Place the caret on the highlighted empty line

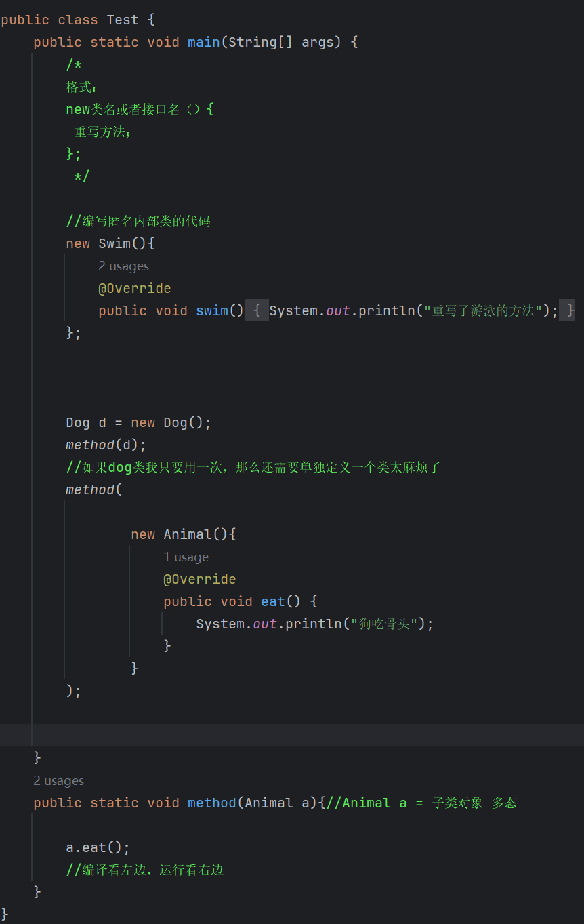click(271, 735)
